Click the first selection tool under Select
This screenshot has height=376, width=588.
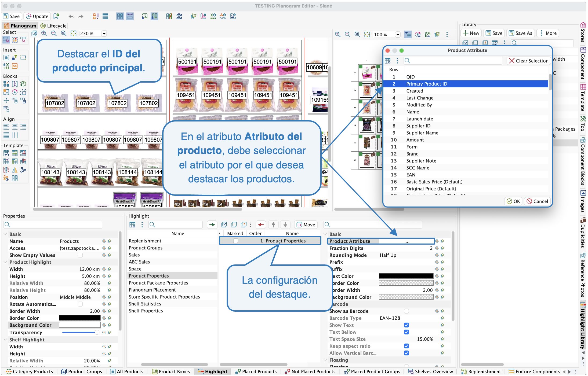[x=6, y=40]
